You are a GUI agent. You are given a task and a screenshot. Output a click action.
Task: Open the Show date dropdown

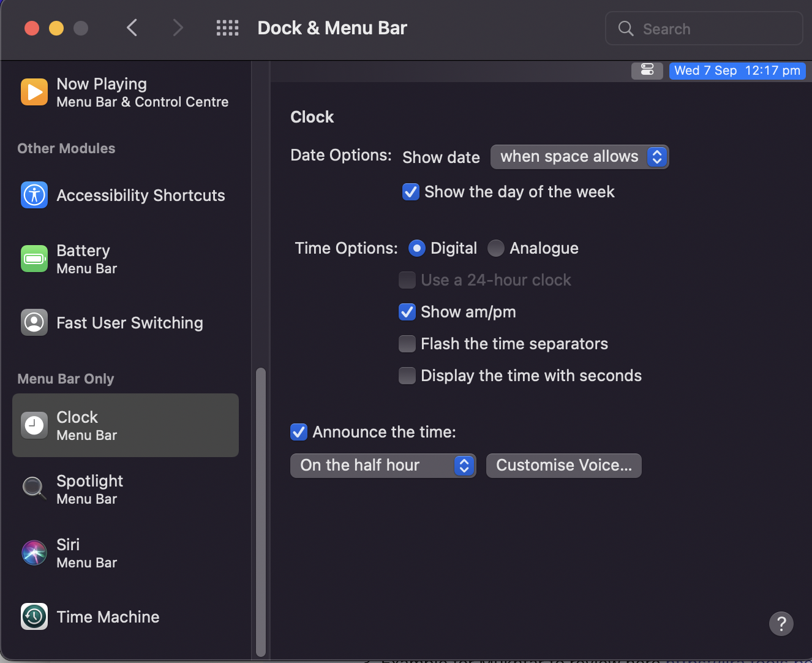(x=579, y=157)
